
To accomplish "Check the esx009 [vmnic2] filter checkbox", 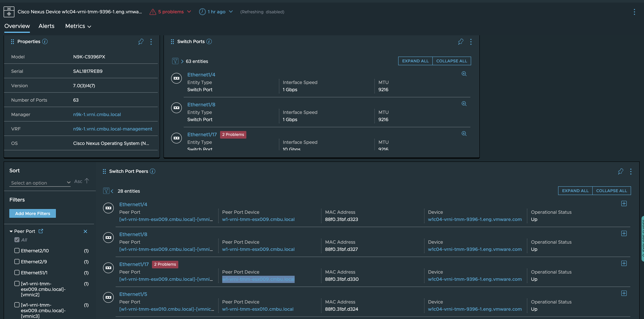I will [17, 283].
